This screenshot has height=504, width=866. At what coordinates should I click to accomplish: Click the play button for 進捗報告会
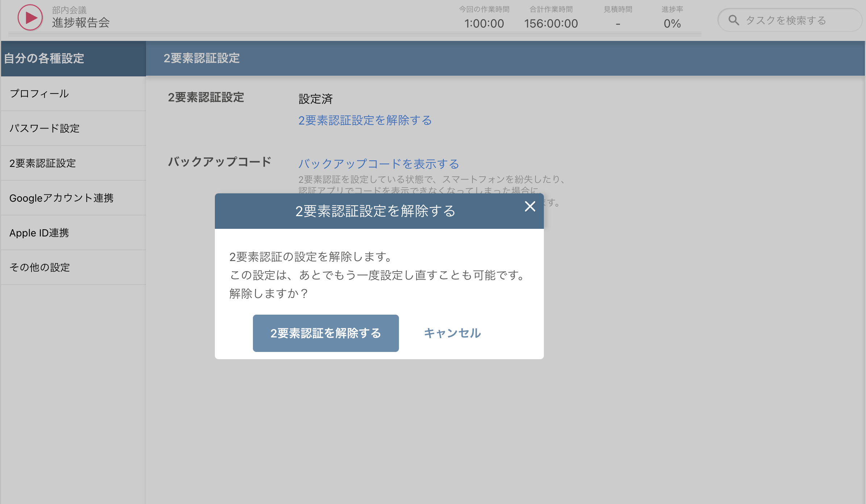coord(30,17)
